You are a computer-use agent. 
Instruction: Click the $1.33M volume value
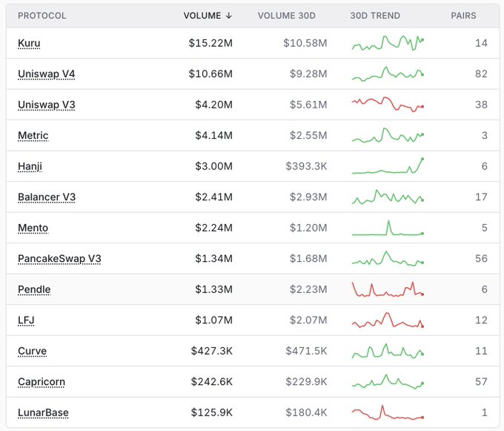(213, 289)
